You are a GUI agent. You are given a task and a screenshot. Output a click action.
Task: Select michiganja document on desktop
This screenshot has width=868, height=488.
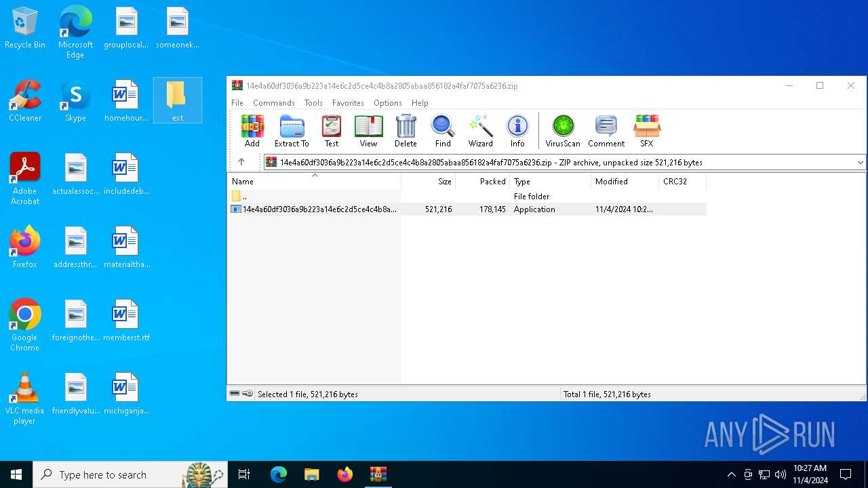tap(126, 394)
